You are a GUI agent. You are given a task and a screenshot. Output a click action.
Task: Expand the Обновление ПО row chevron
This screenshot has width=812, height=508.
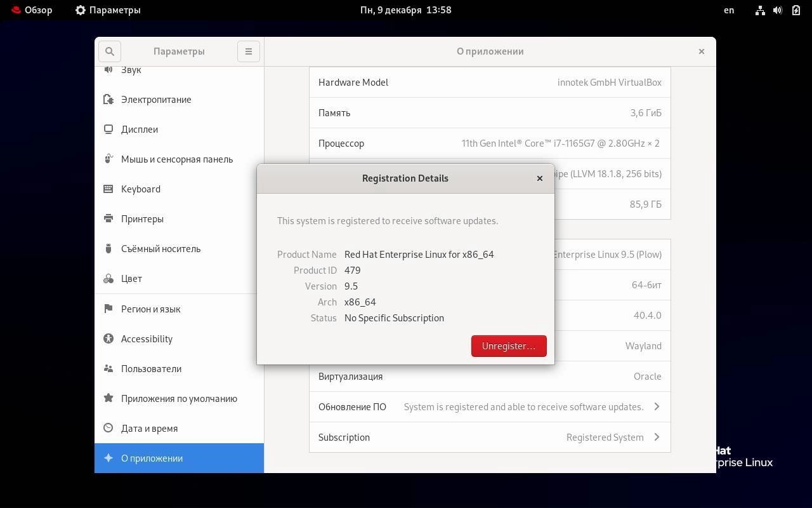pyautogui.click(x=657, y=406)
